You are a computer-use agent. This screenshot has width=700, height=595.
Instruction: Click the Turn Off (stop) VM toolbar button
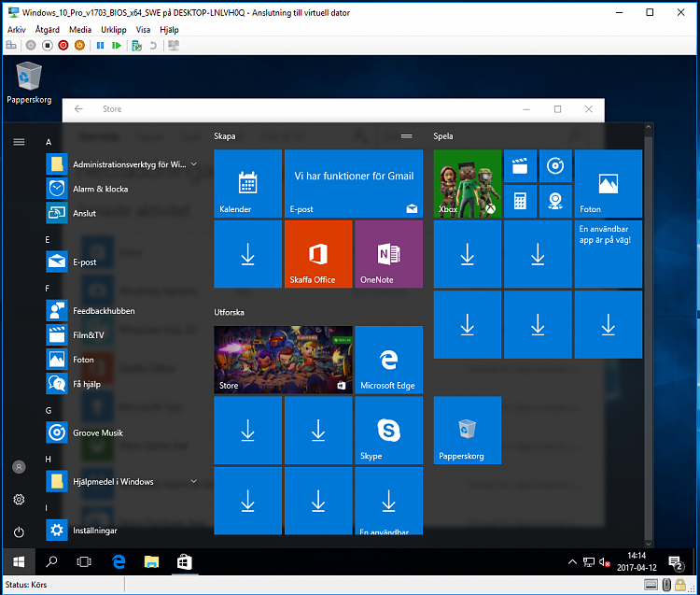click(x=48, y=45)
